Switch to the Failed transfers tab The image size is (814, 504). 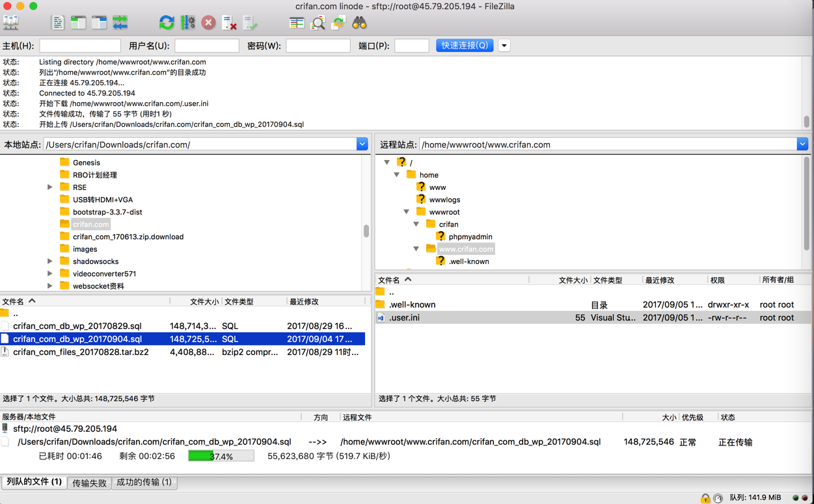click(x=90, y=483)
